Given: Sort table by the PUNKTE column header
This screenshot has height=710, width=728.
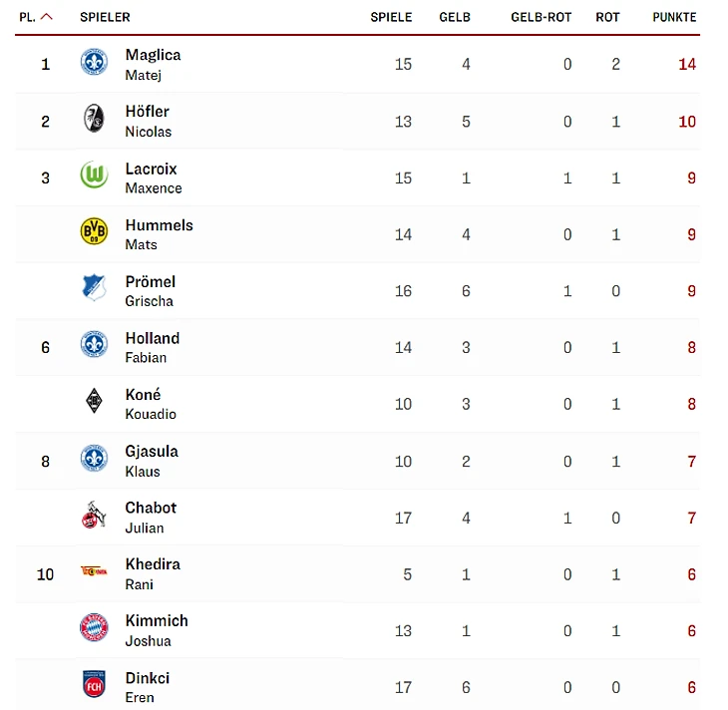Looking at the screenshot, I should point(674,17).
